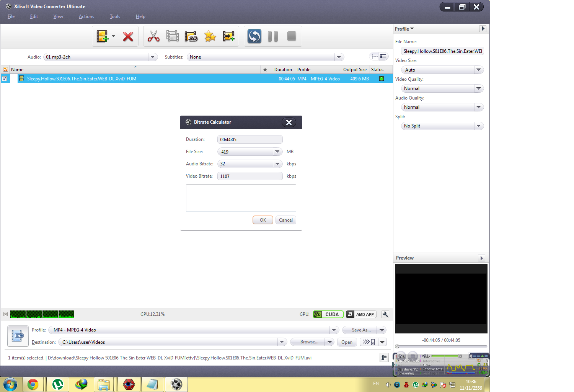This screenshot has height=392, width=574.
Task: Open the bottom Profile dropdown showing MP4
Action: click(x=334, y=330)
